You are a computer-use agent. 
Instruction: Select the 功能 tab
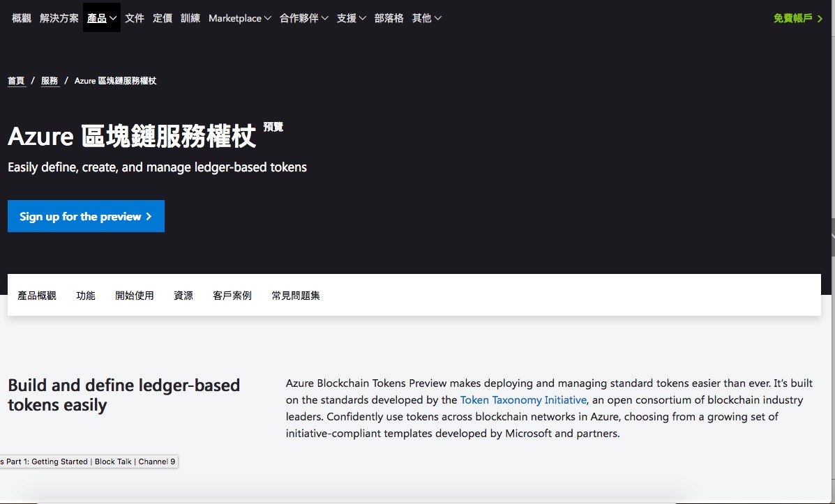point(85,296)
